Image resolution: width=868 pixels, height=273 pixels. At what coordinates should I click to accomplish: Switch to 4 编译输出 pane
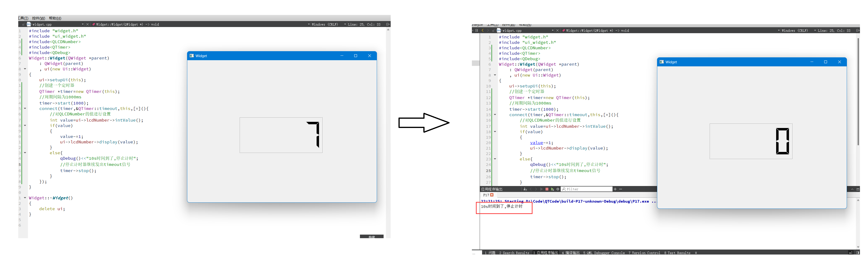(570, 253)
